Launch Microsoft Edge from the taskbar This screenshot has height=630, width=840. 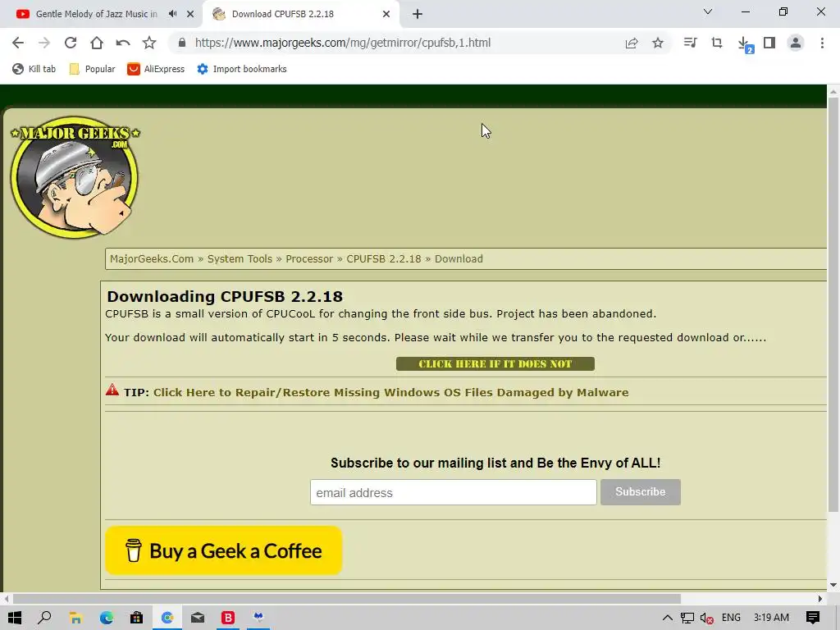point(106,618)
